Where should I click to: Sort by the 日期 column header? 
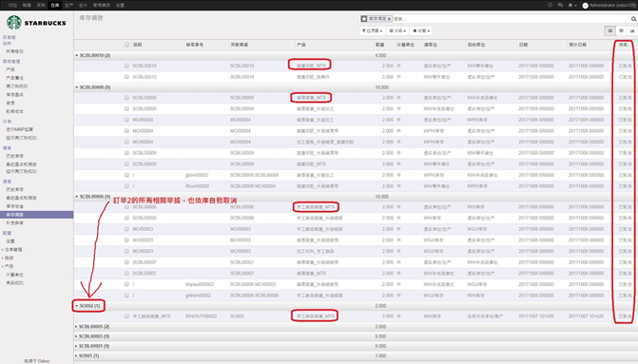coord(523,45)
